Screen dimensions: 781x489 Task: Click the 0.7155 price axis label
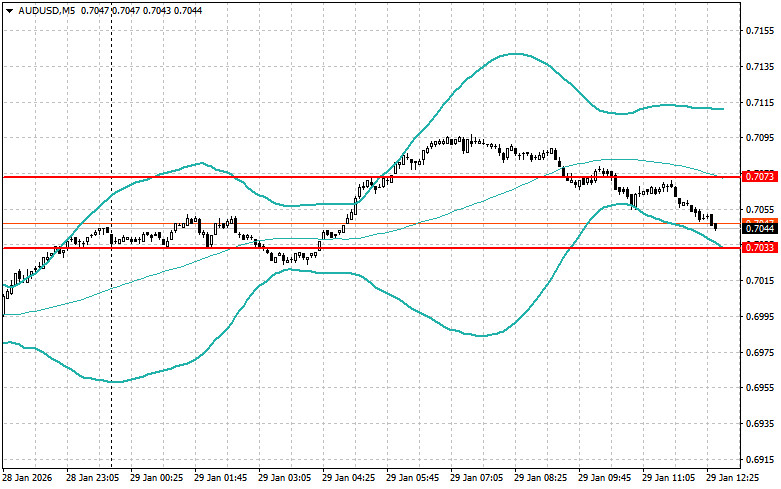coord(760,31)
